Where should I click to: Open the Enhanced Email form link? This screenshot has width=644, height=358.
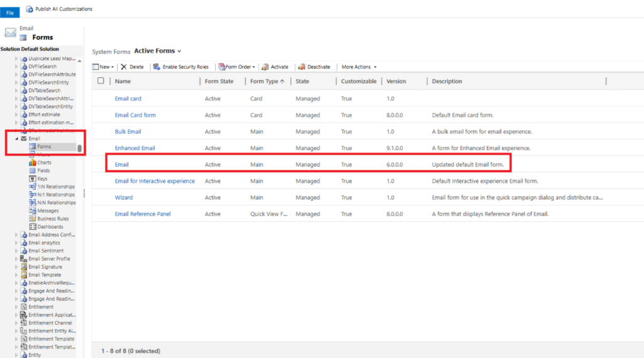point(135,148)
